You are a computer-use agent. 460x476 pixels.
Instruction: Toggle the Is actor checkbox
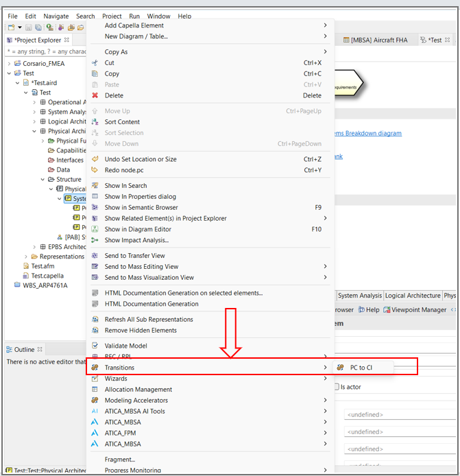[x=337, y=387]
